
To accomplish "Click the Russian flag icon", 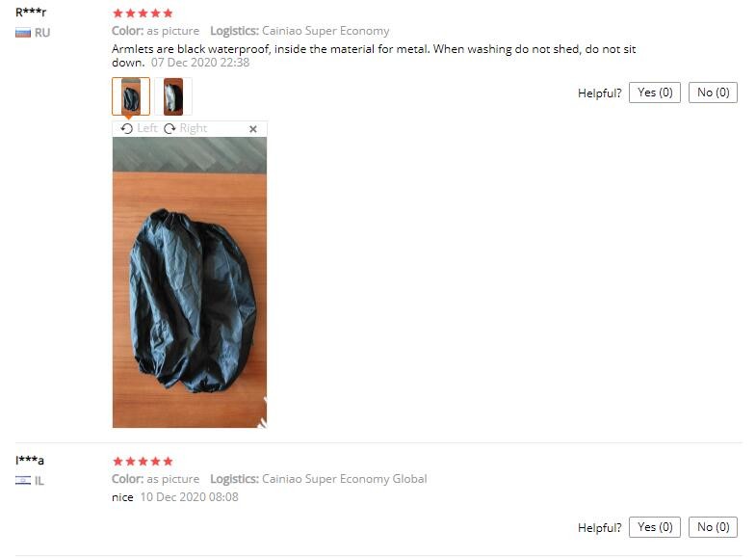I will 23,33.
